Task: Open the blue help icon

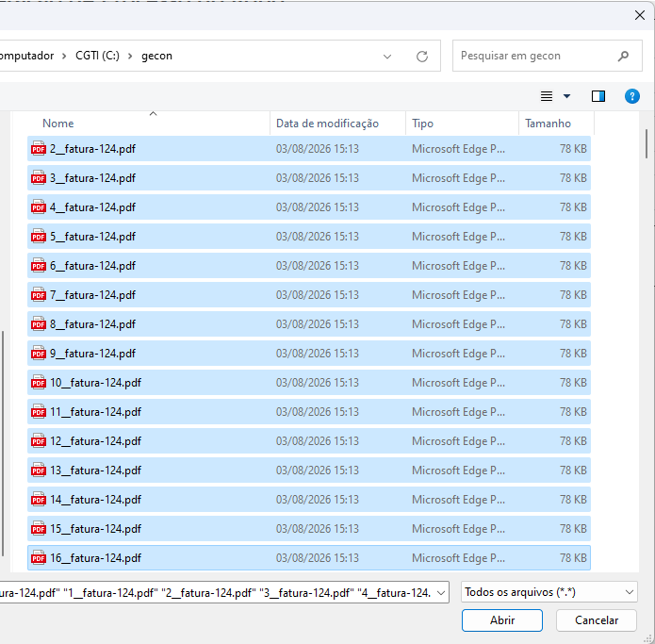Action: [632, 96]
